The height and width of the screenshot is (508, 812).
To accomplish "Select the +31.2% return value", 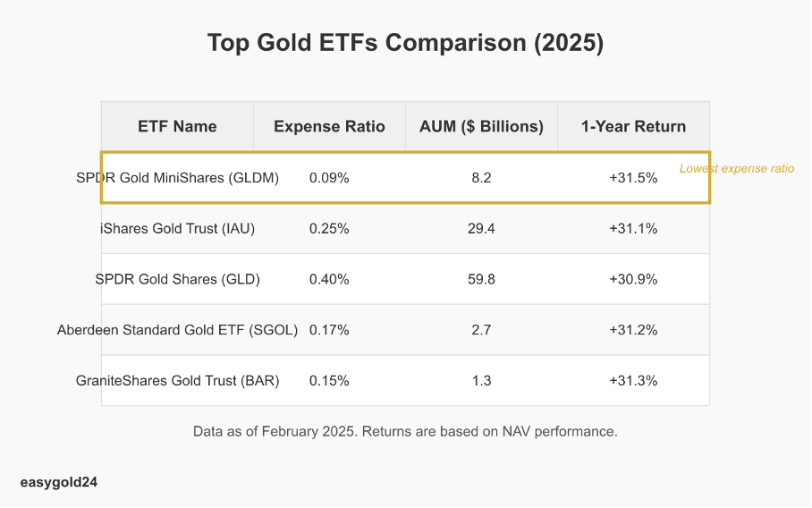I will click(x=633, y=330).
